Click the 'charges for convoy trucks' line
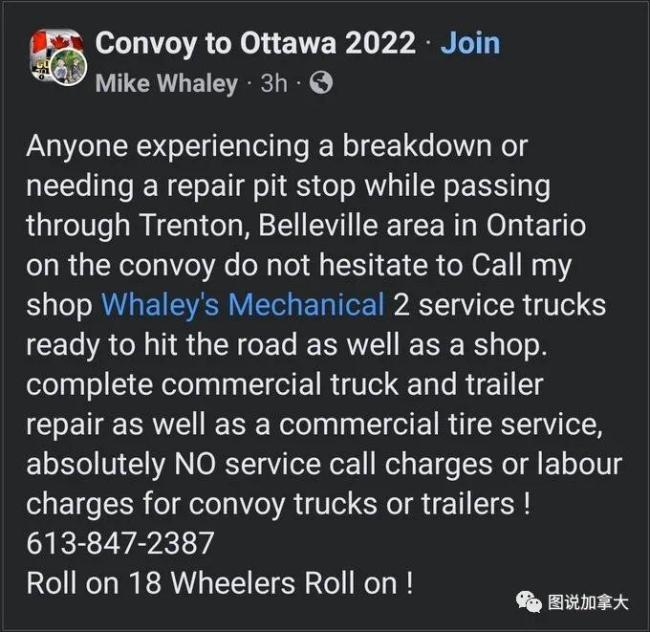This screenshot has width=650, height=632. (x=278, y=504)
